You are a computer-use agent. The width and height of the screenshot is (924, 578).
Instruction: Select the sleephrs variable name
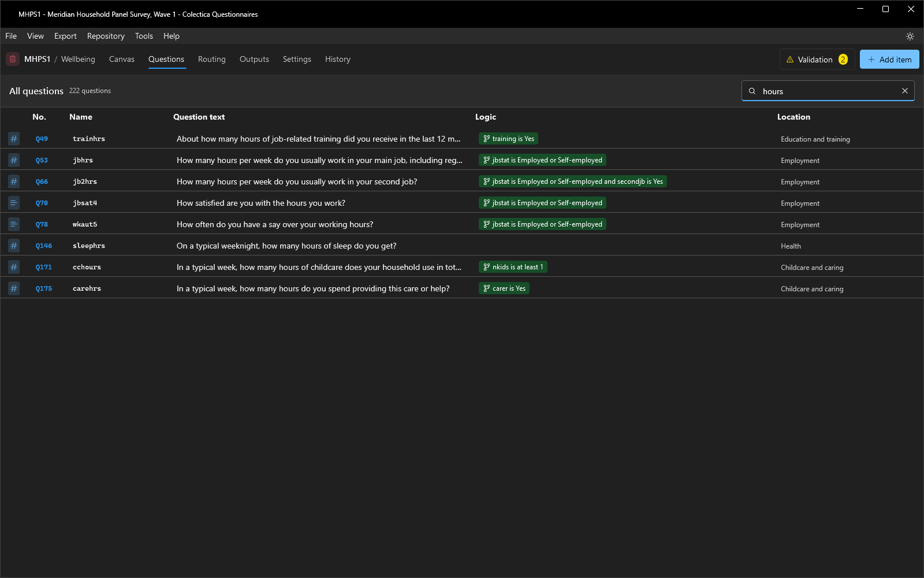click(89, 246)
